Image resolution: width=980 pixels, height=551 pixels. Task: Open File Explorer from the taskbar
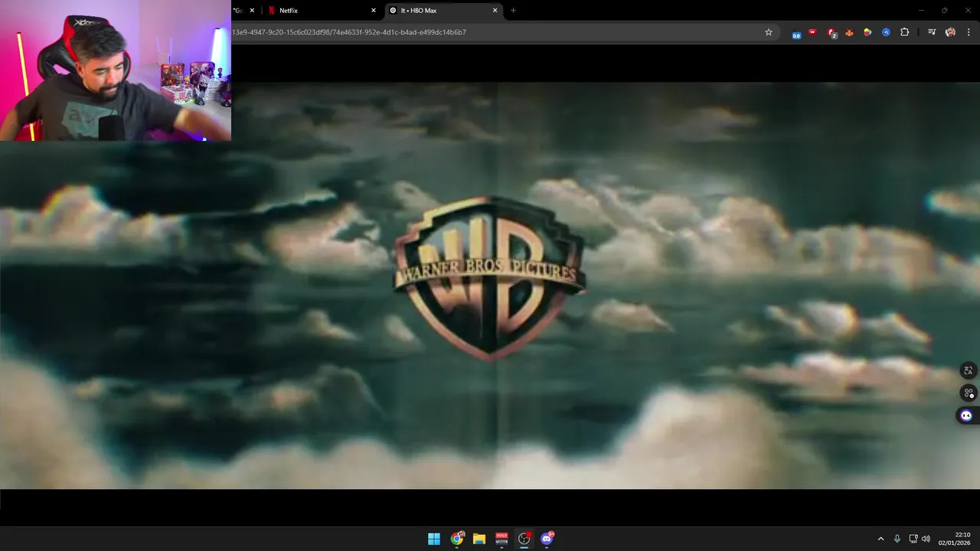[479, 539]
